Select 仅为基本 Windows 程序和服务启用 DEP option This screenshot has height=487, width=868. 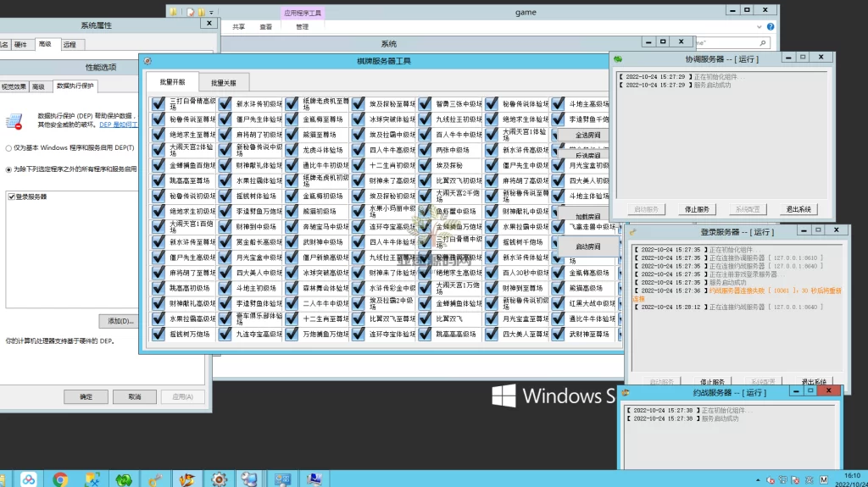(x=8, y=148)
